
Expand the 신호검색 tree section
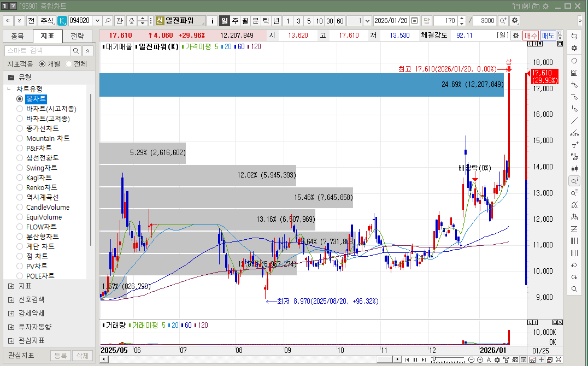(x=11, y=299)
